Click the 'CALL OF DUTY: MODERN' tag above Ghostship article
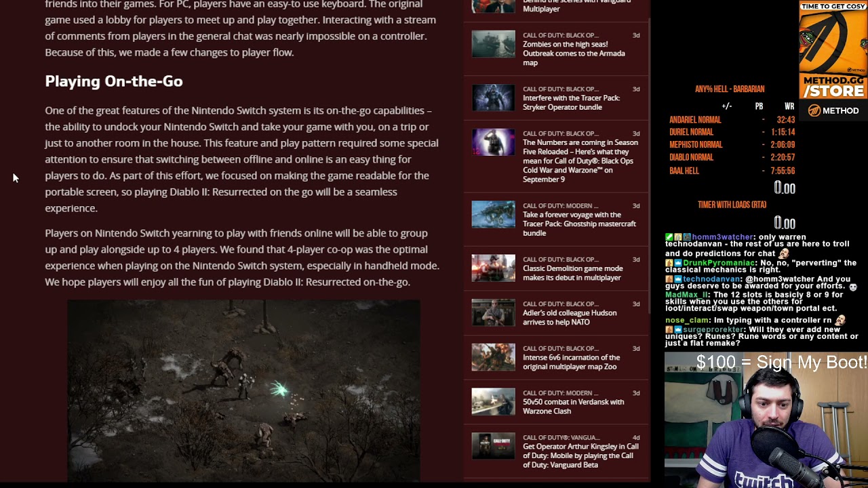The image size is (868, 488). click(561, 205)
